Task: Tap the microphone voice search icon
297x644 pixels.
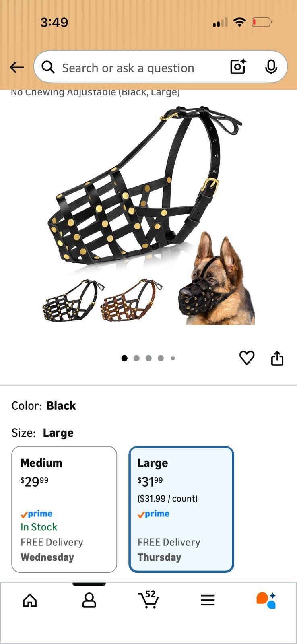Action: [x=271, y=67]
